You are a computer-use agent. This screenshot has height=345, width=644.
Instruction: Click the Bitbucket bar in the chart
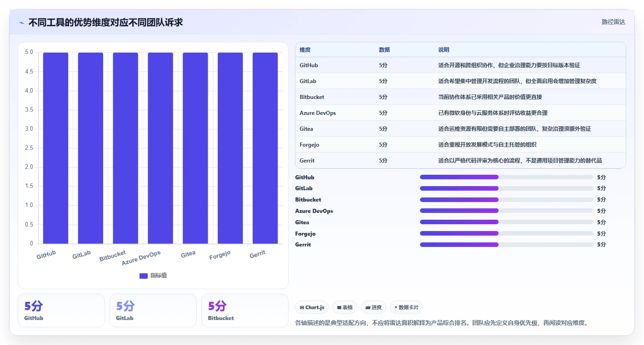125,148
